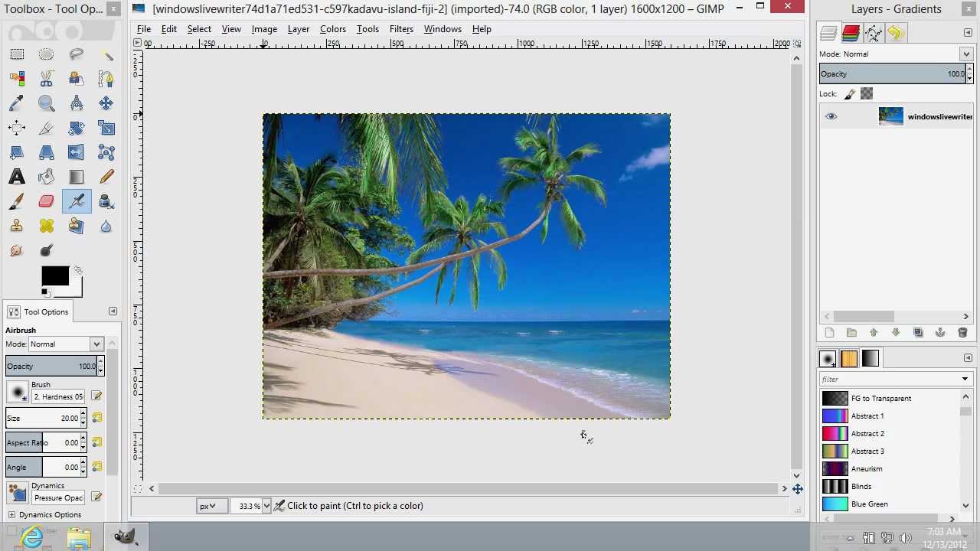
Task: Open the Layer menu
Action: pyautogui.click(x=299, y=29)
